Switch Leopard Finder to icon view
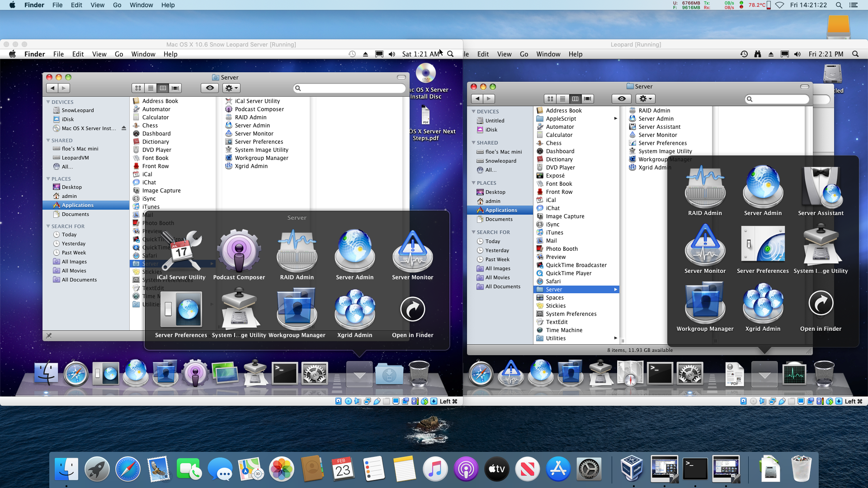868x488 pixels. click(550, 99)
